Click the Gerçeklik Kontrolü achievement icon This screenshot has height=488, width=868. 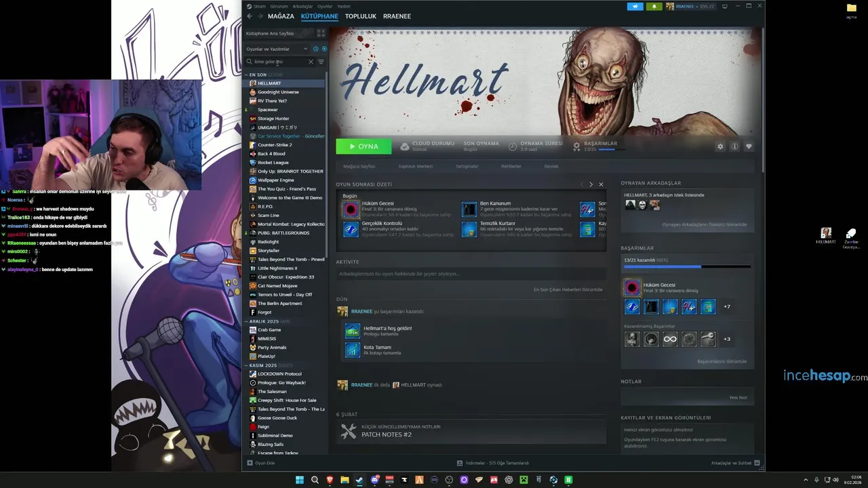pos(351,230)
